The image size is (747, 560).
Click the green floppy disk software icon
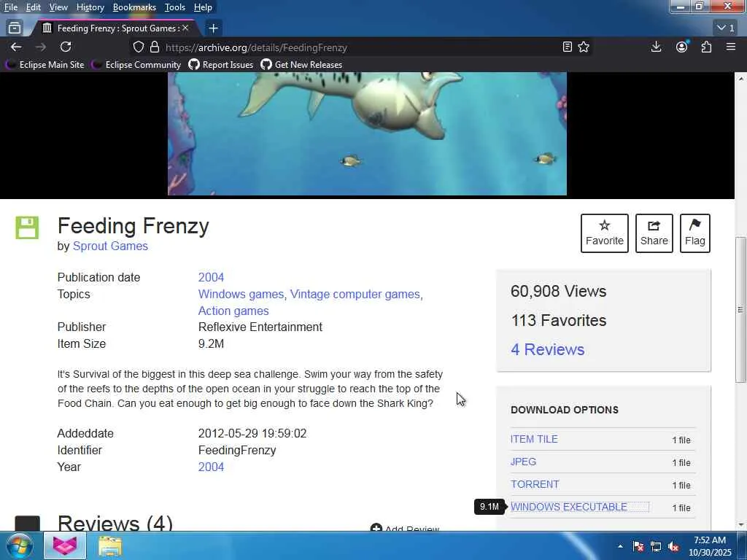pos(27,227)
